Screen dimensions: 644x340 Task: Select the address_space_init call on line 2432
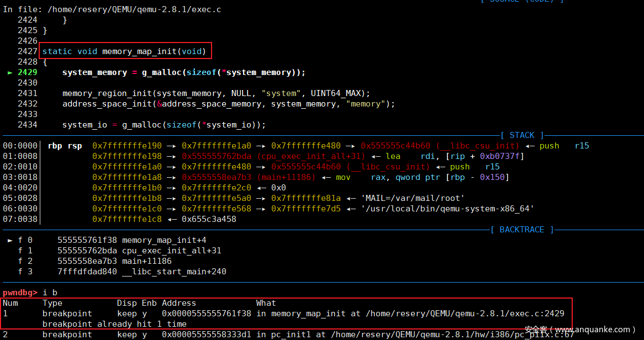(228, 104)
